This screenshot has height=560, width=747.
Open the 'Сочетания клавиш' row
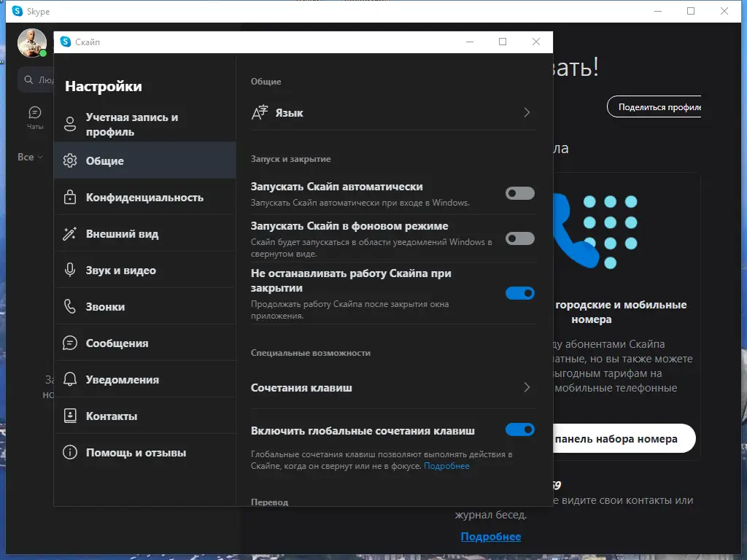[x=393, y=388]
